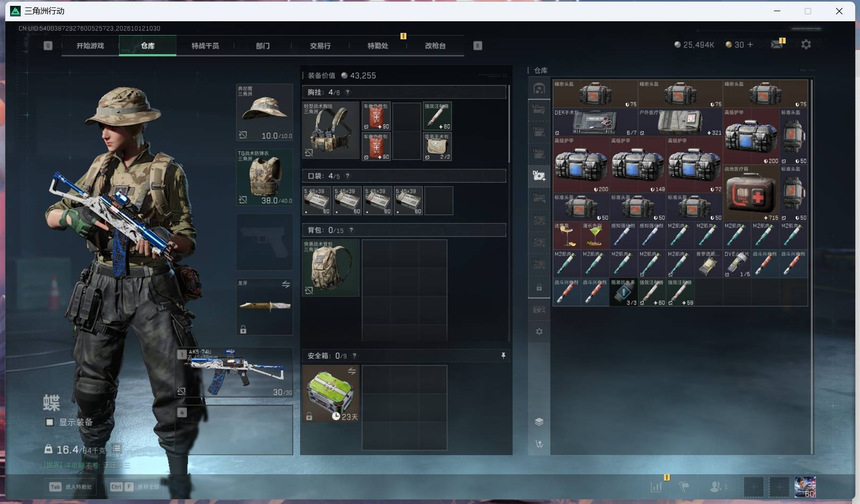Image resolution: width=860 pixels, height=504 pixels.
Task: Select the DEK手术包 in storage
Action: point(595,123)
